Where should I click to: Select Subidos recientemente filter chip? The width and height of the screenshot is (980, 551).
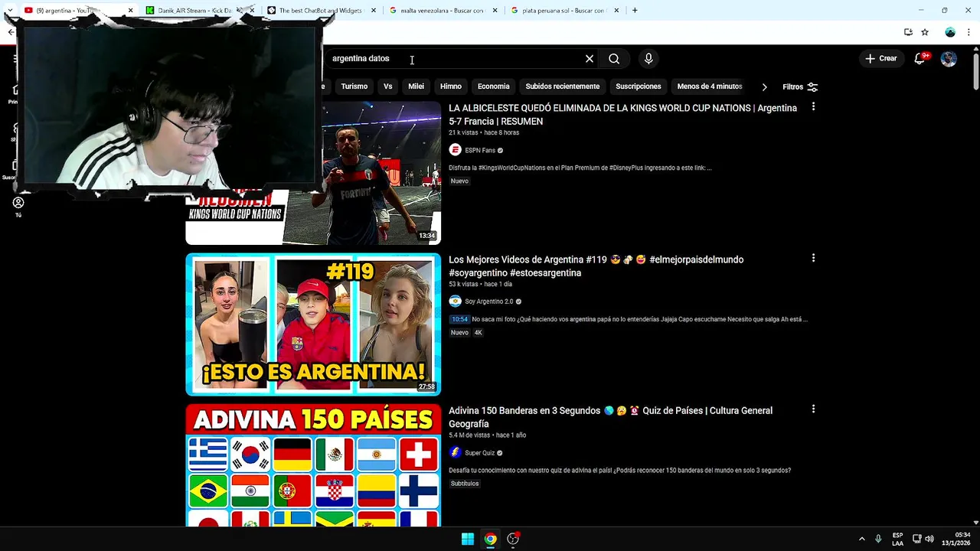click(x=563, y=86)
